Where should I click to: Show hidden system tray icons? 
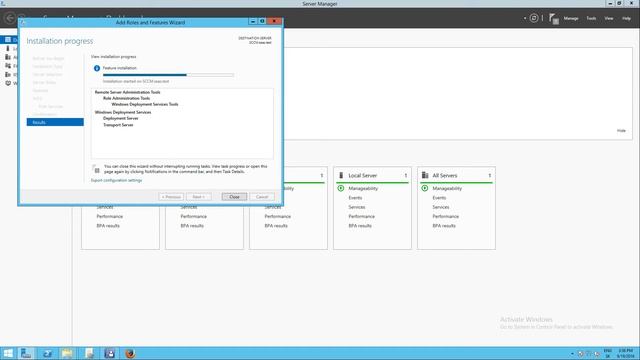(572, 354)
